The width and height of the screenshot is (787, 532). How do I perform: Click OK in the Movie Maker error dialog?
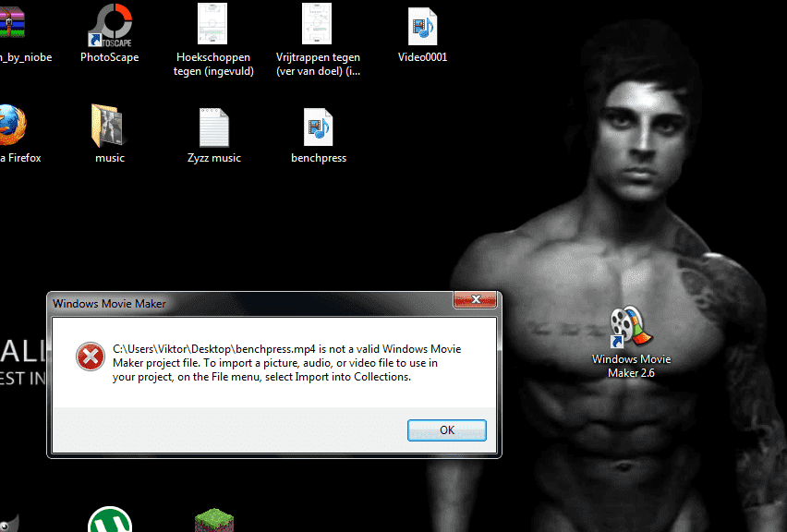(447, 429)
